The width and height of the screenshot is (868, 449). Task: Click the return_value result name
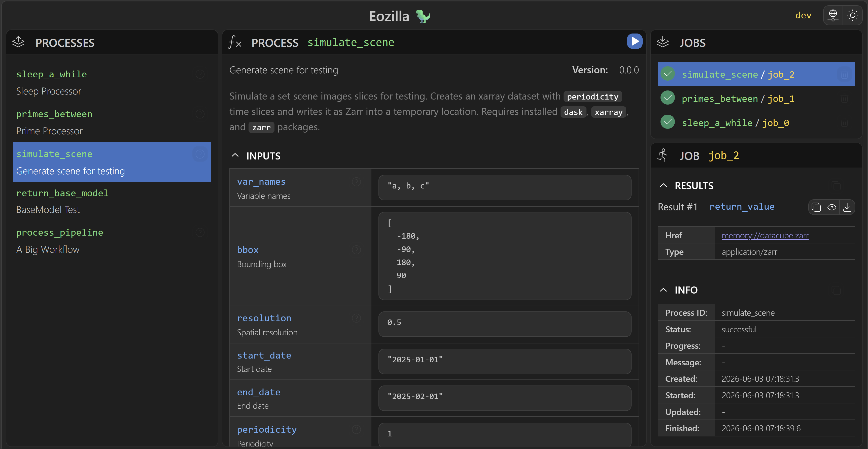coord(742,207)
